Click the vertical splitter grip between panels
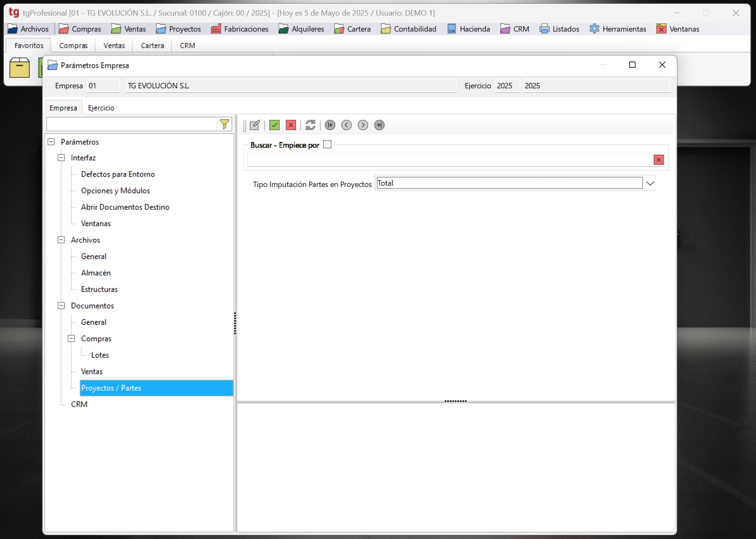Viewport: 756px width, 539px height. [x=235, y=323]
